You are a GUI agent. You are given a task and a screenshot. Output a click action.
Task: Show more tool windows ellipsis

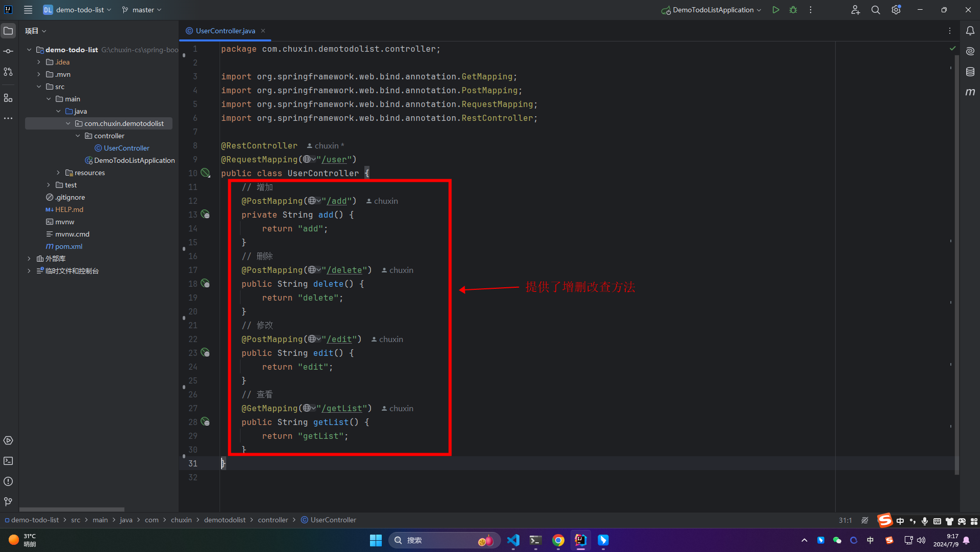(x=8, y=118)
